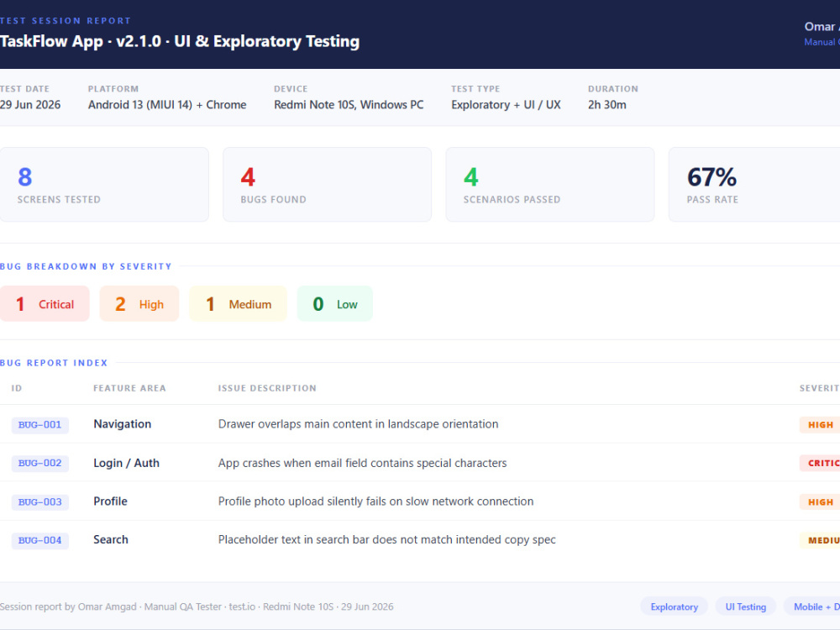Click the Issue Description column header
Viewport: 840px width, 630px height.
tap(267, 388)
